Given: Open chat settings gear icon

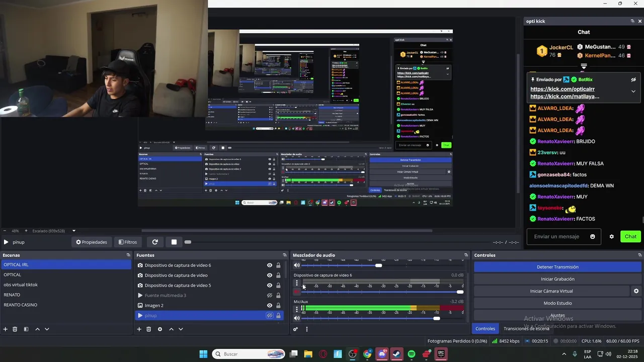Looking at the screenshot, I should (x=612, y=237).
